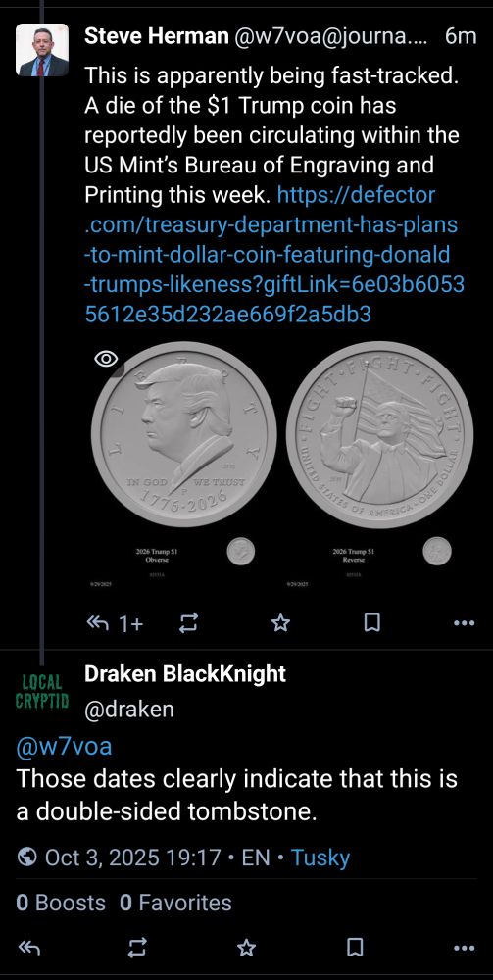Reply to Draken BlackKnight's post

coord(29,948)
